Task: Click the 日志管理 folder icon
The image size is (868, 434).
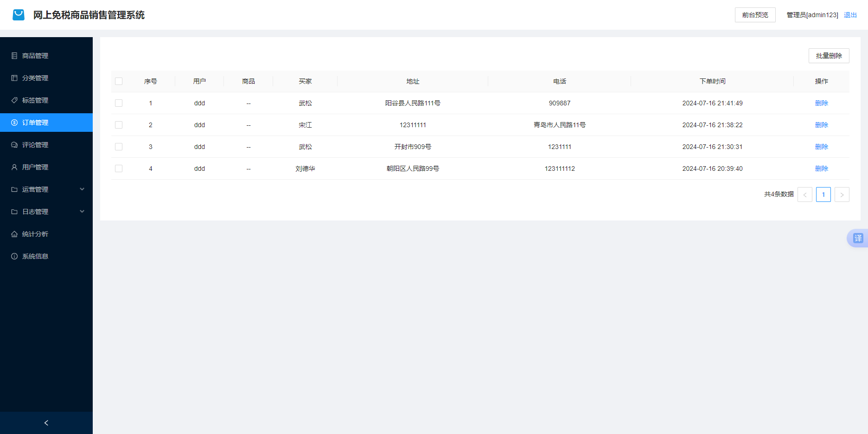Action: coord(14,212)
